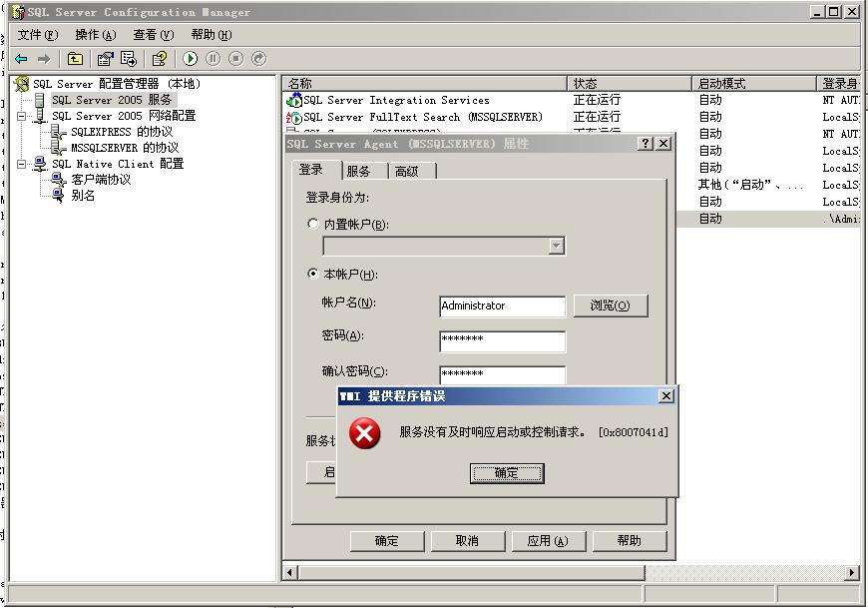Viewport: 868px width, 608px height.
Task: Click the horizontal scrollbar thumb
Action: click(x=472, y=573)
